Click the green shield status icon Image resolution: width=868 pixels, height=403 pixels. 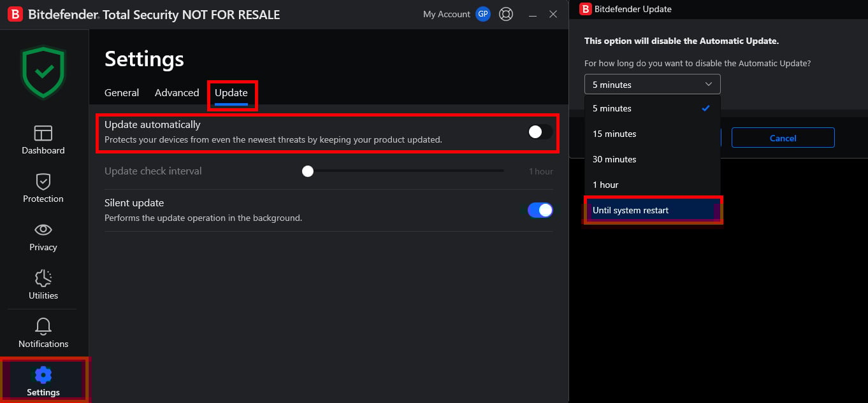pos(43,73)
